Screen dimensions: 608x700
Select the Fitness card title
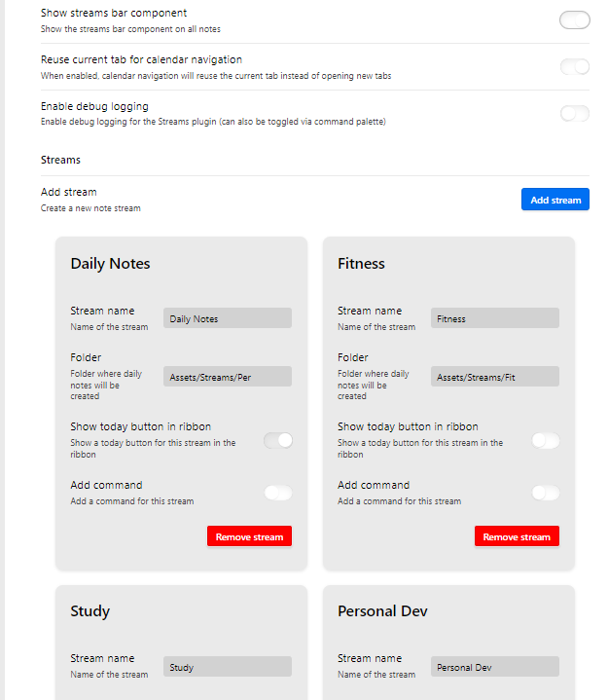point(361,264)
